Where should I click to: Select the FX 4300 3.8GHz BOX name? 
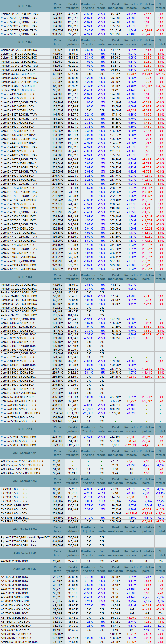(x=14, y=489)
